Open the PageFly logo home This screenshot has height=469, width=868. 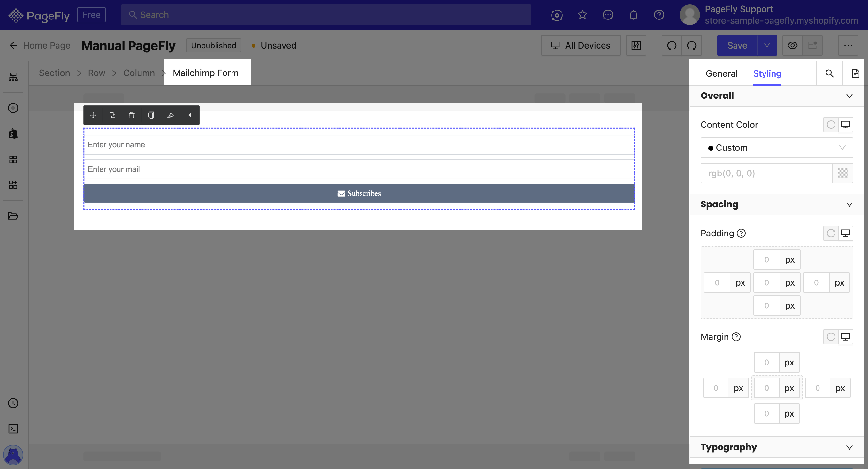click(39, 16)
